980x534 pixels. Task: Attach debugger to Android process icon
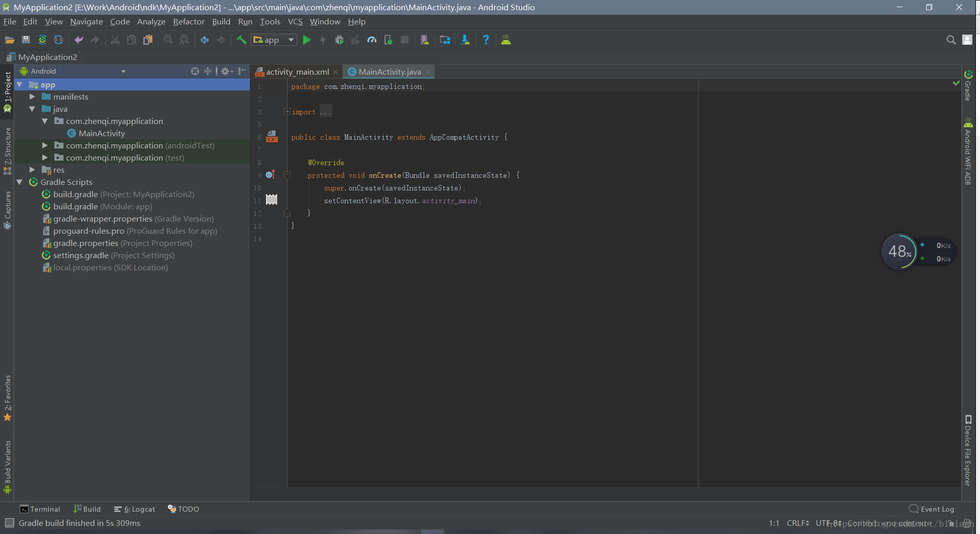click(388, 40)
